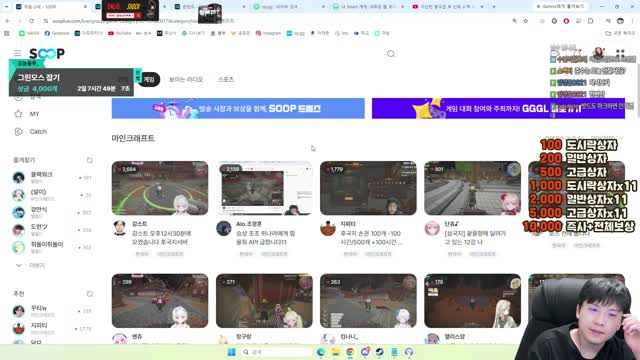Select the 게임 category tab
Image resolution: width=640 pixels, height=360 pixels.
click(149, 79)
